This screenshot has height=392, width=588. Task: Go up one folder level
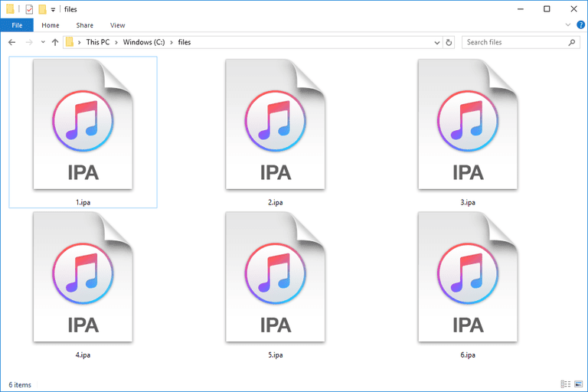click(55, 42)
